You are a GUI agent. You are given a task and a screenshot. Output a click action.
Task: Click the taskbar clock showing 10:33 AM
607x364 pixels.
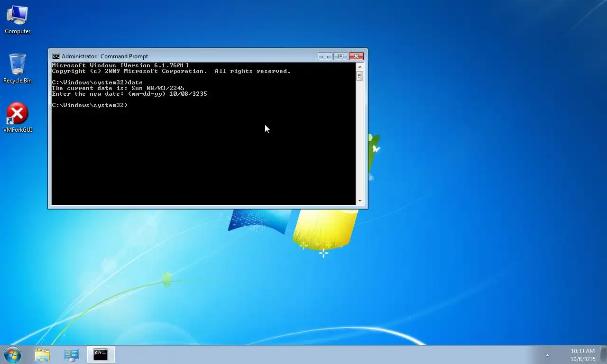583,351
